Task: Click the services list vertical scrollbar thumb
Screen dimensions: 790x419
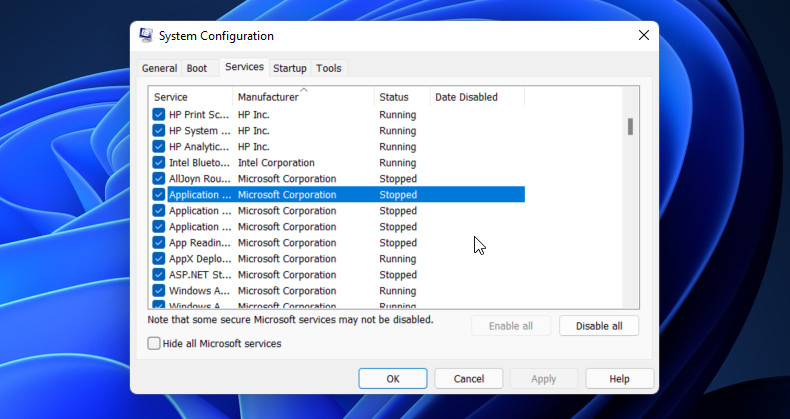Action: 630,127
